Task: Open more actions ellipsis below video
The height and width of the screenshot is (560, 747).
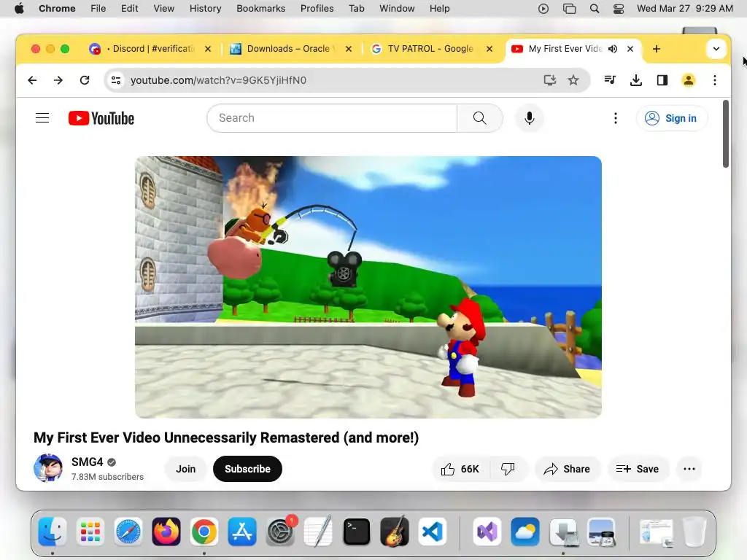Action: coord(689,469)
